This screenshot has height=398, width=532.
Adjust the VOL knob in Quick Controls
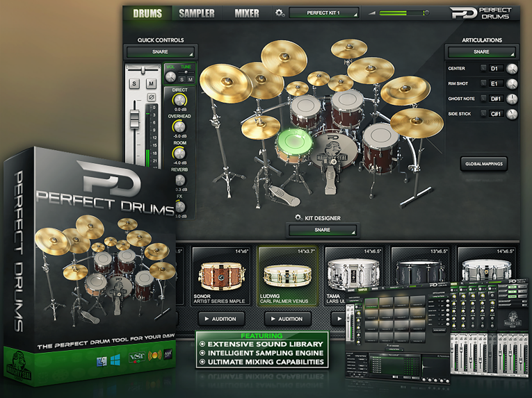[x=170, y=77]
